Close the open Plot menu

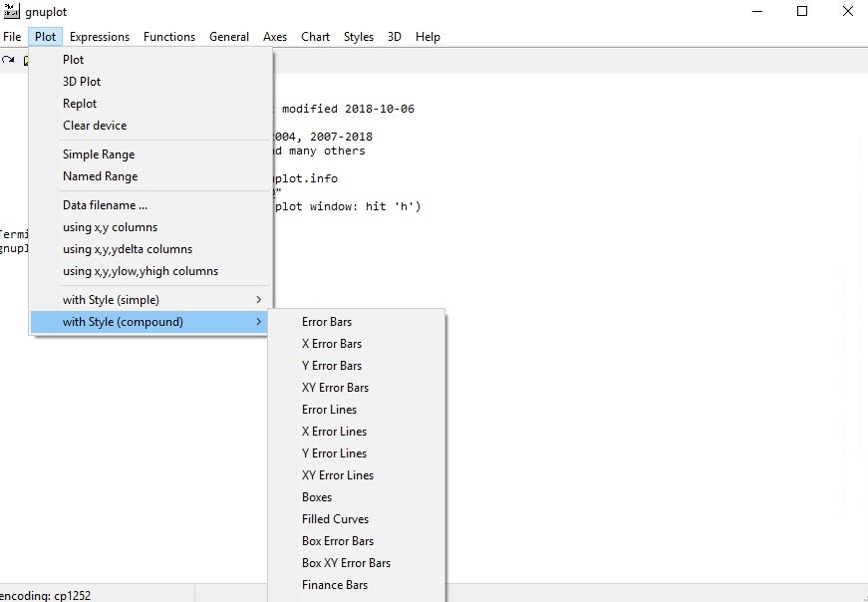coord(45,37)
